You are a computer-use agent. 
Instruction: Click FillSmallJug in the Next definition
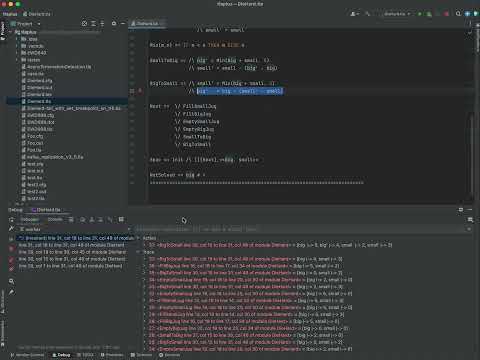(199, 106)
